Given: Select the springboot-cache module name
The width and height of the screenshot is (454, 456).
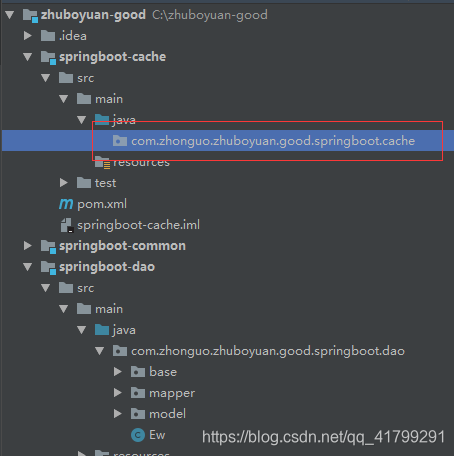Looking at the screenshot, I should click(x=113, y=57).
